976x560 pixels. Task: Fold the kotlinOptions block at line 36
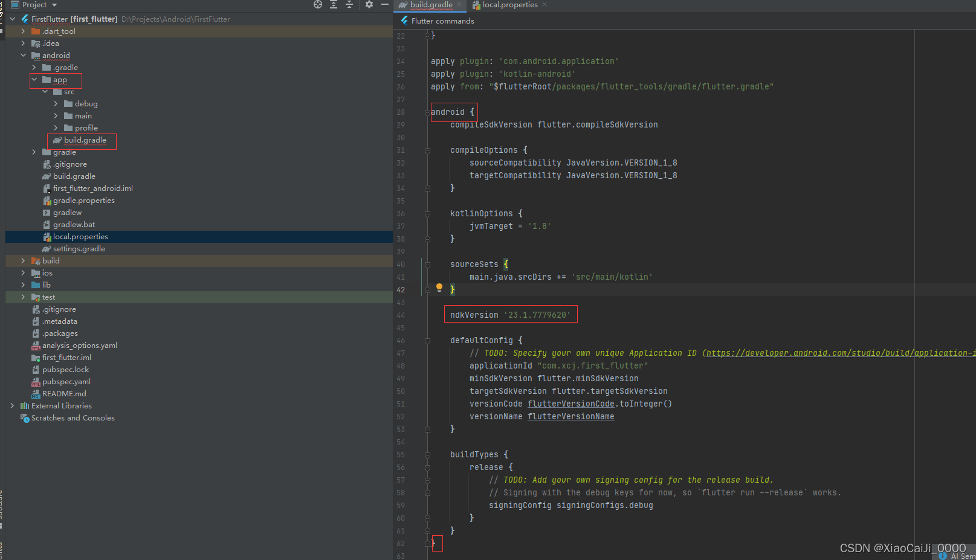coord(427,214)
